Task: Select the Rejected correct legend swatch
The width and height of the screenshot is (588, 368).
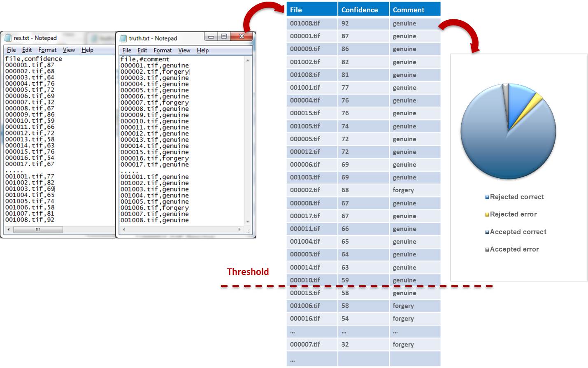Action: click(487, 197)
